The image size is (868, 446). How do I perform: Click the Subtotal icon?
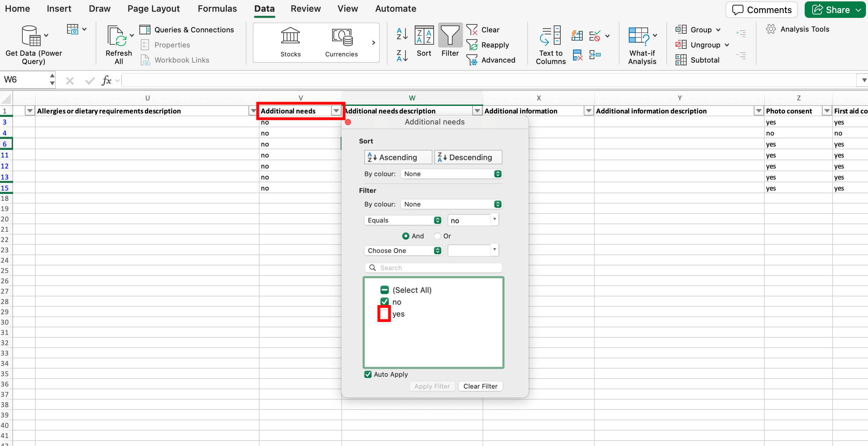click(x=680, y=60)
